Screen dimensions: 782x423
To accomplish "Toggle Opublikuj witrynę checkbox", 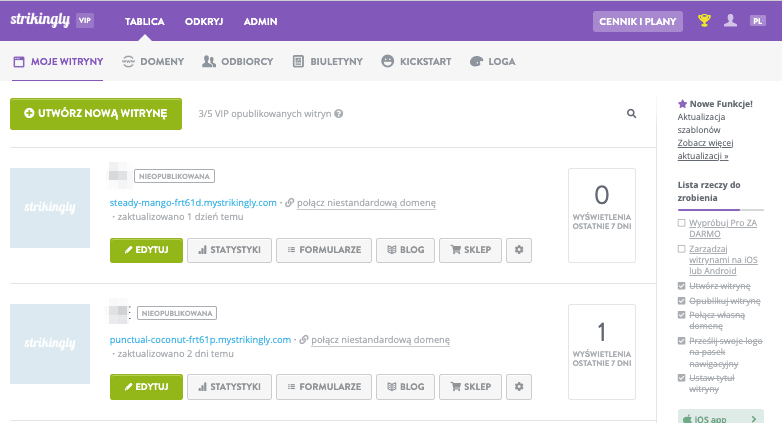I will coord(681,301).
